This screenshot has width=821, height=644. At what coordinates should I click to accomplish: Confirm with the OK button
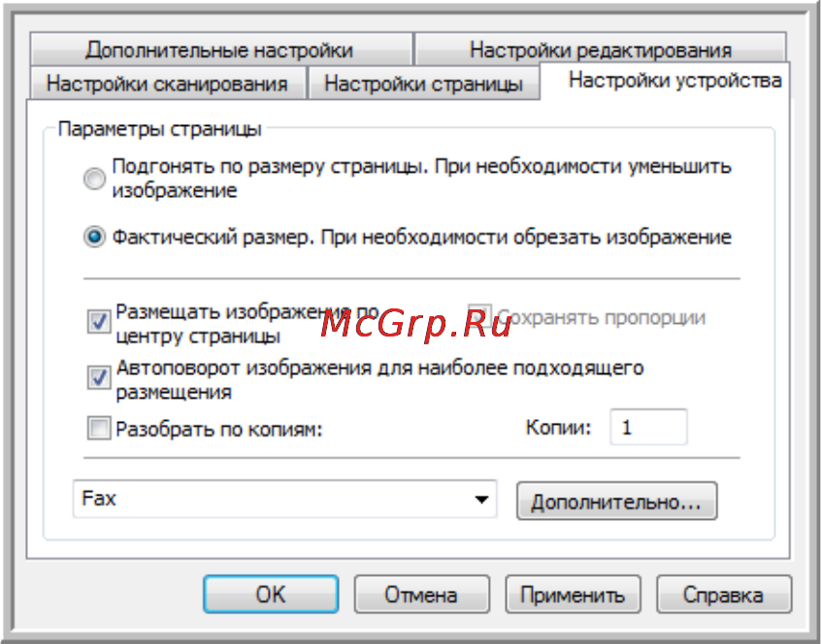pos(271,595)
